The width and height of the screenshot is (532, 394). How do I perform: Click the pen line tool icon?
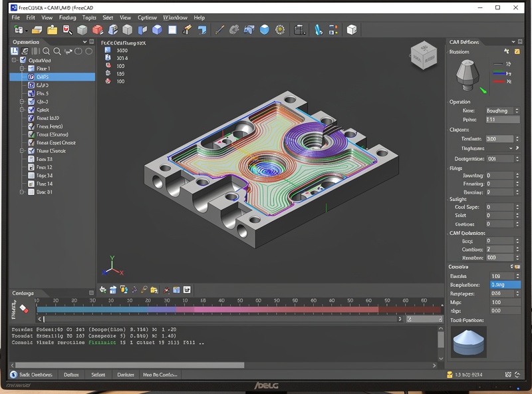pyautogui.click(x=219, y=30)
